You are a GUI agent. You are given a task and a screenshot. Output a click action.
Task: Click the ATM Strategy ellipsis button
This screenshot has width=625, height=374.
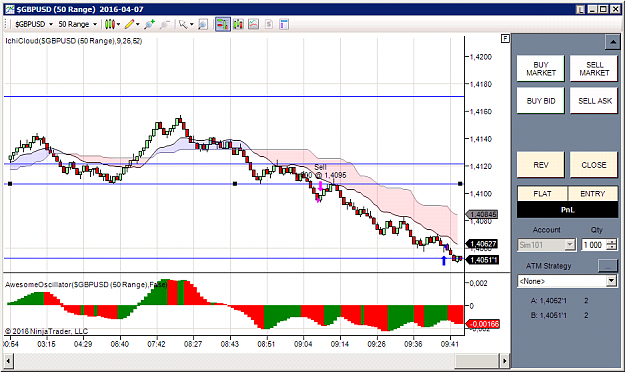click(x=608, y=266)
